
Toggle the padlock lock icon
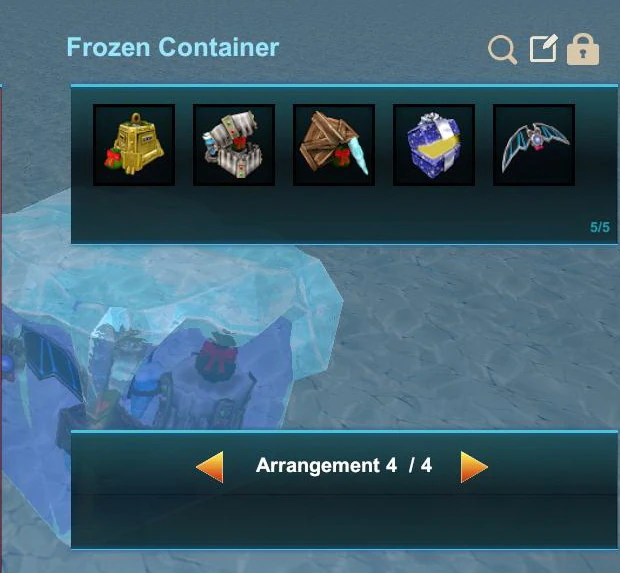[583, 49]
